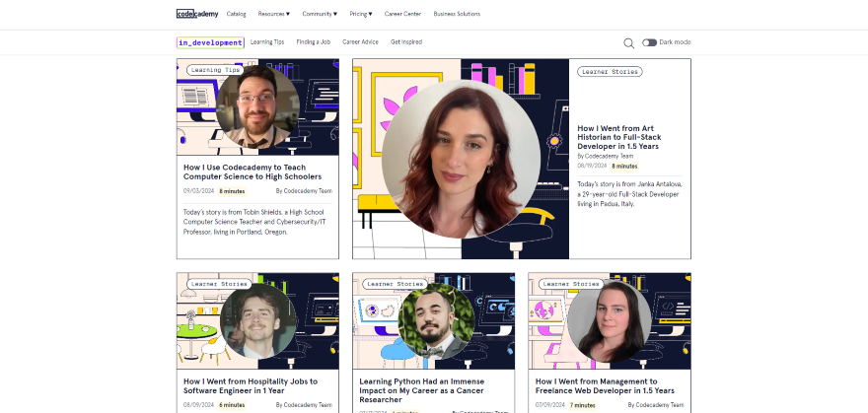Click the Codecademy logo

point(197,14)
